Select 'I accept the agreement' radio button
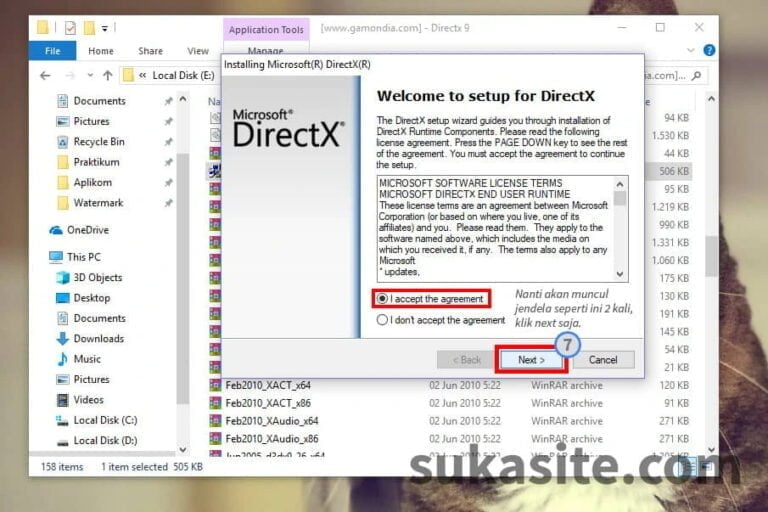This screenshot has height=512, width=768. coord(382,298)
